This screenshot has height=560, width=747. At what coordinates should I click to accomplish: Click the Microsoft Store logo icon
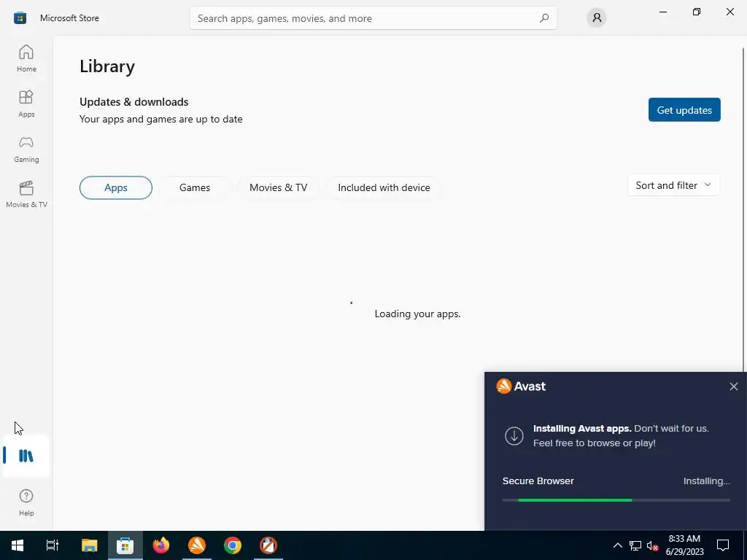coord(20,18)
